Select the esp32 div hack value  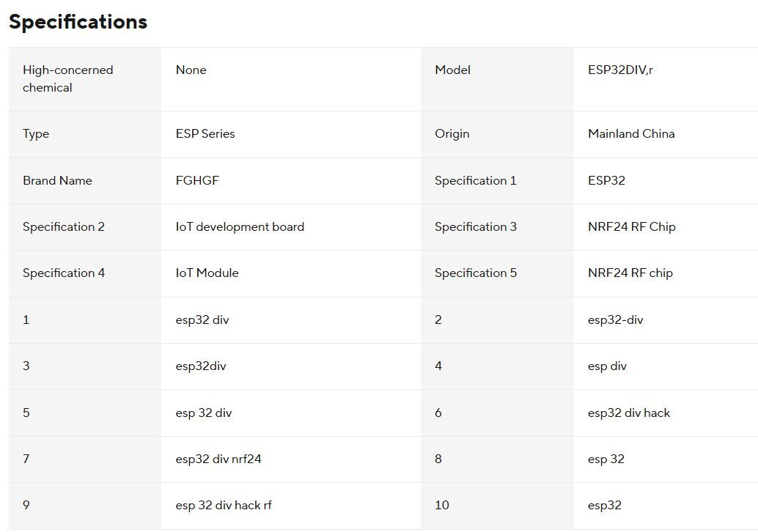[628, 413]
